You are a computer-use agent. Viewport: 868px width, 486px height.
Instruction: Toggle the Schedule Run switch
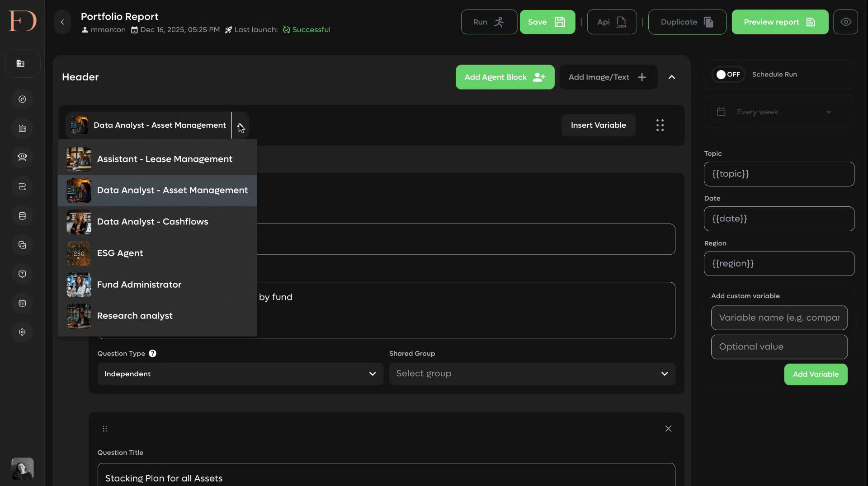tap(728, 75)
